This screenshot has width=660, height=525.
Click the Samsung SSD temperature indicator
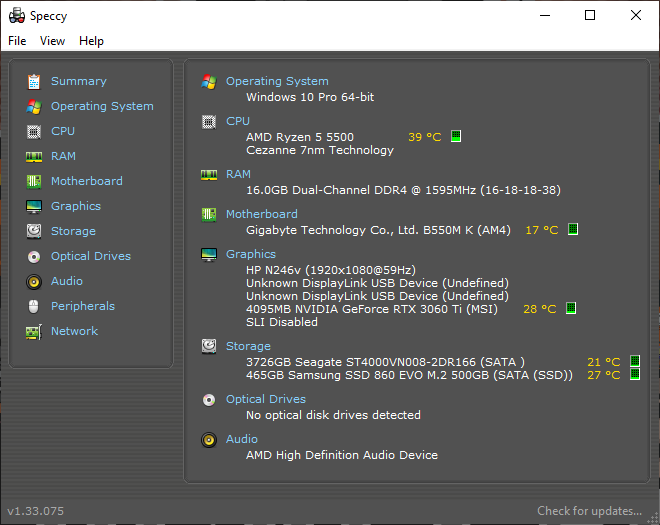[x=635, y=374]
